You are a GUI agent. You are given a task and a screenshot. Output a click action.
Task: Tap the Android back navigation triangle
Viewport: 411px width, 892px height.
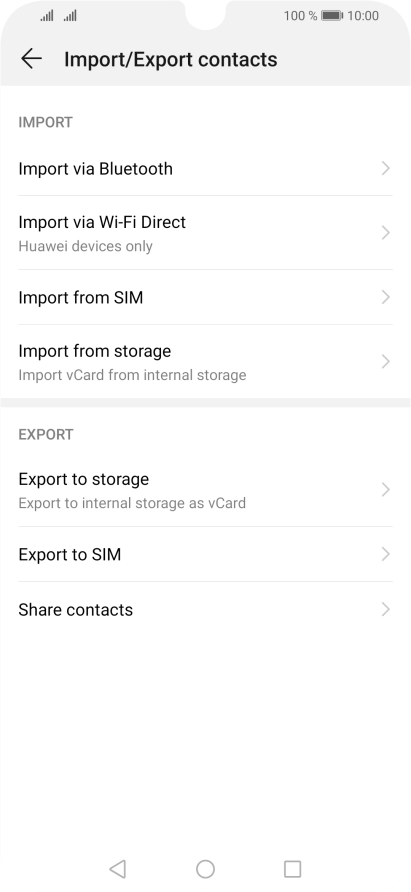pyautogui.click(x=117, y=869)
